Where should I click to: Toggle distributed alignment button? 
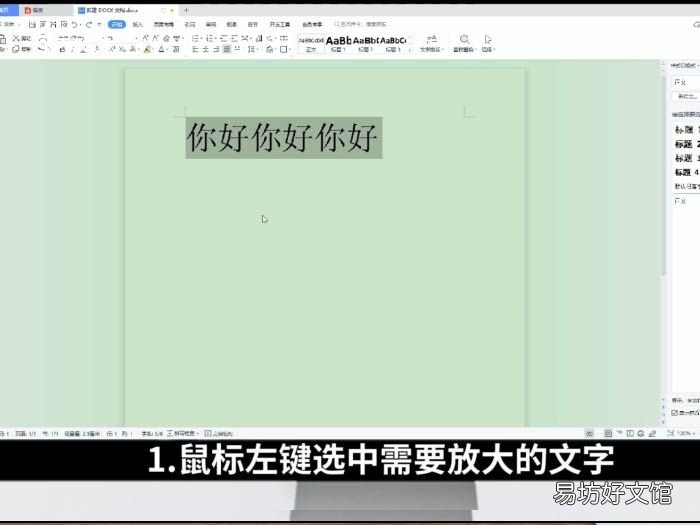(x=237, y=49)
